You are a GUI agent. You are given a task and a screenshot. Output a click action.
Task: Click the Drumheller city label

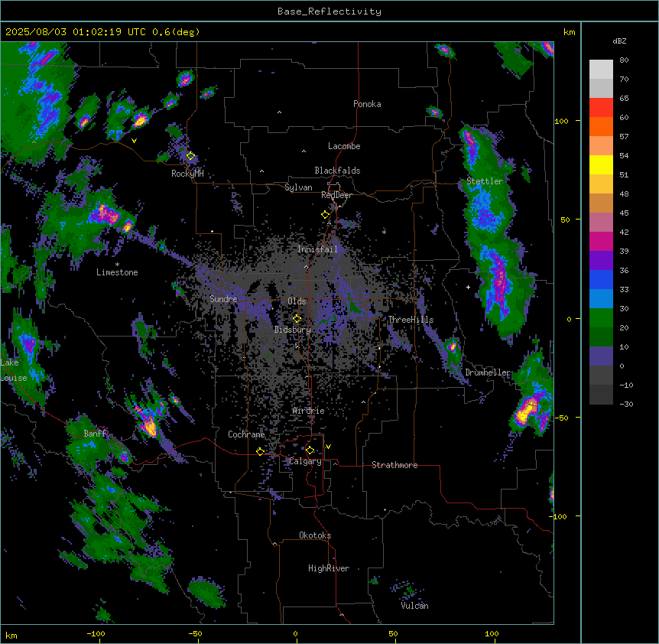[488, 372]
